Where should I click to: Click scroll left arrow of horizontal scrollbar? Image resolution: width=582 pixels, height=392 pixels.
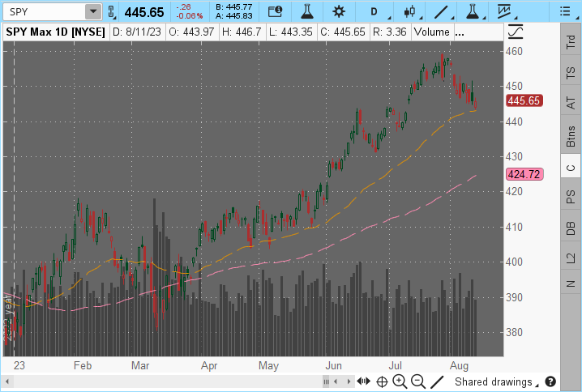[6, 381]
